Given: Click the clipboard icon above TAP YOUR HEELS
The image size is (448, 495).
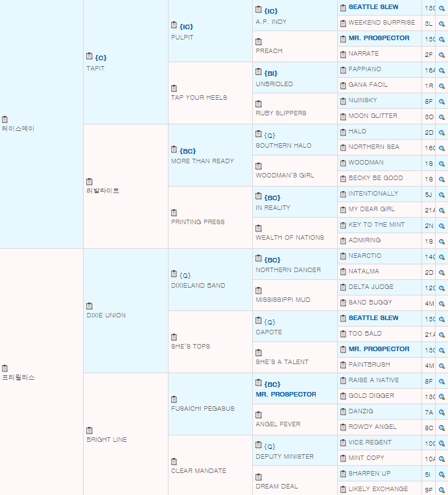Looking at the screenshot, I should pos(174,88).
